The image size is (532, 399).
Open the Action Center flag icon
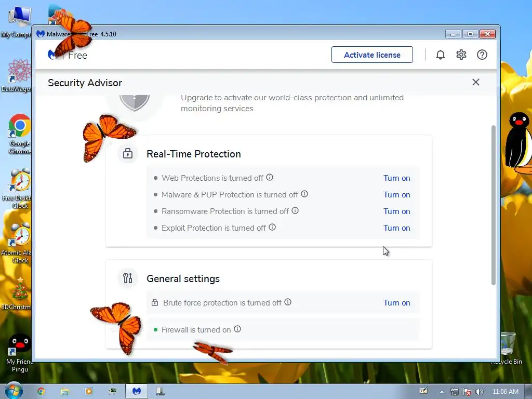[467, 392]
